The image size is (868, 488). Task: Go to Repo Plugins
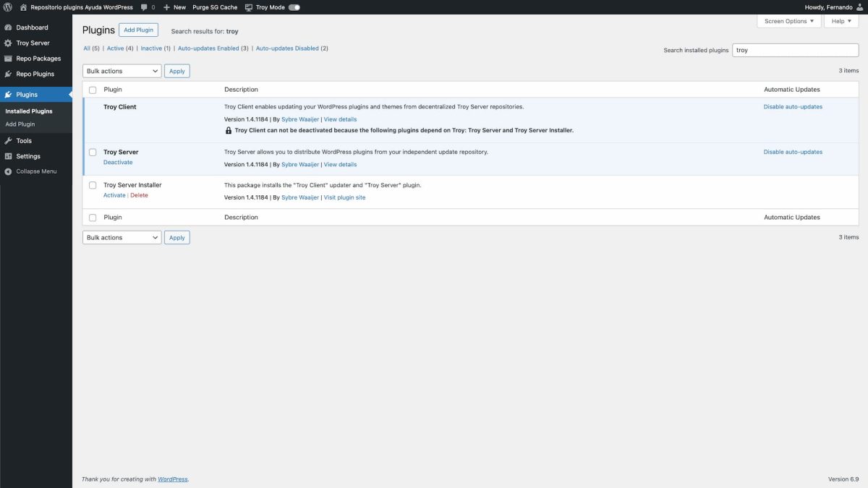click(x=36, y=74)
